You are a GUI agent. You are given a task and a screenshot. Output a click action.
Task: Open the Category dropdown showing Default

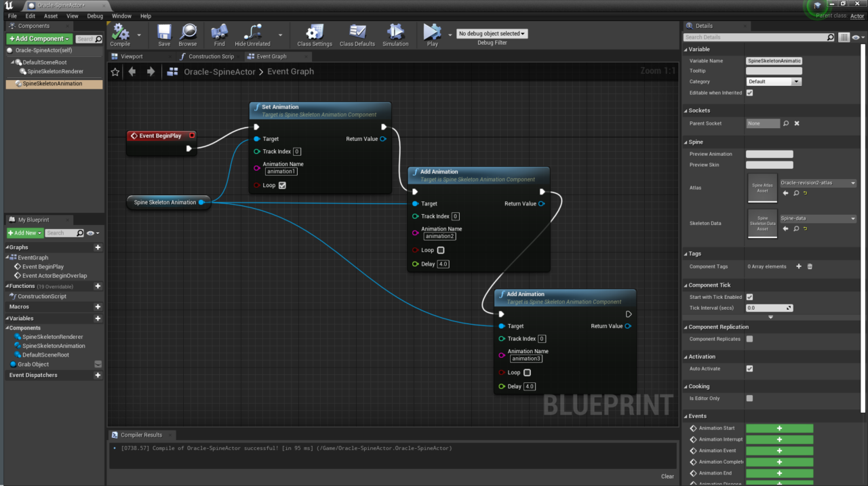(774, 81)
